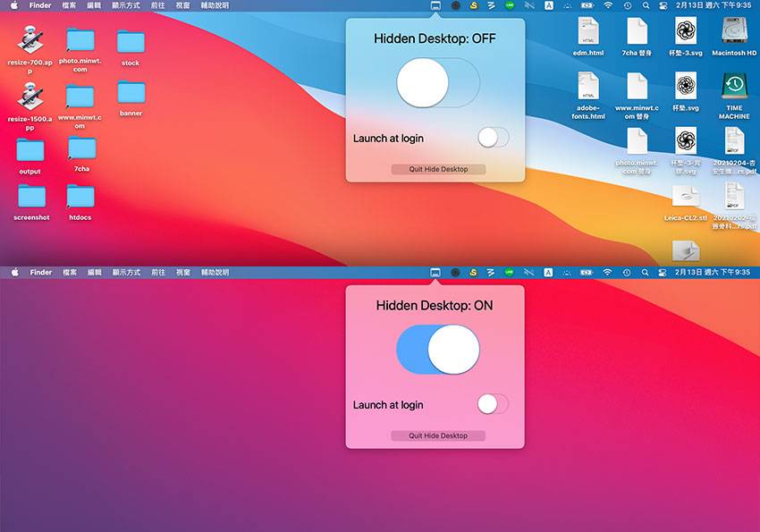Image resolution: width=760 pixels, height=532 pixels.
Task: Click Hide Desktop menu bar icon above OFF popover
Action: click(x=435, y=6)
